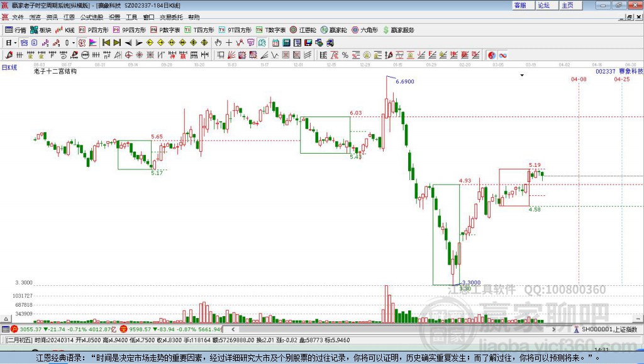
Task: Click the red-blue yin-yang icon
Action: click(492, 55)
